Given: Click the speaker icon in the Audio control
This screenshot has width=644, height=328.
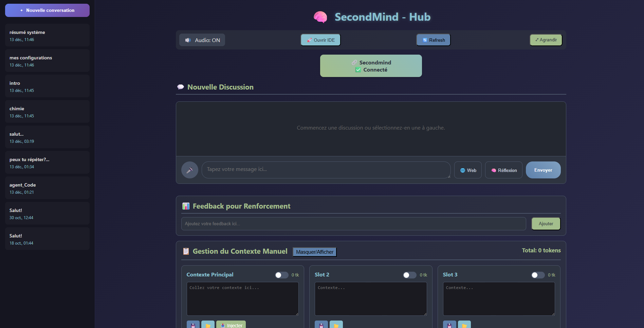Looking at the screenshot, I should coord(188,40).
